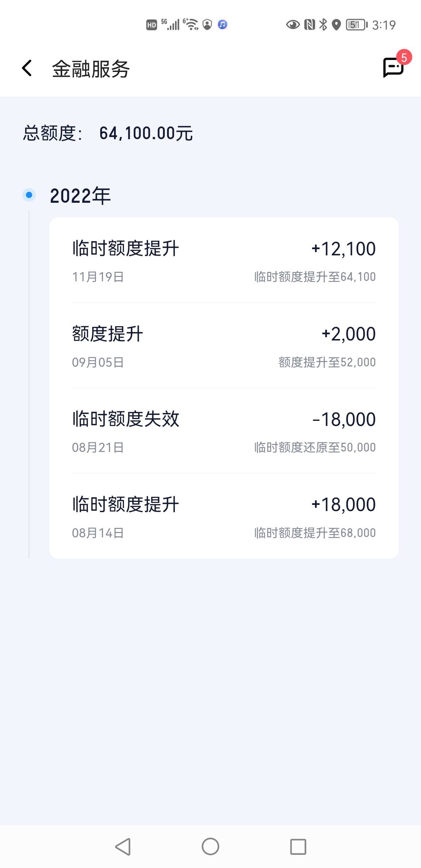
Task: Open the 09月05日 额度提升 entry
Action: click(x=224, y=346)
